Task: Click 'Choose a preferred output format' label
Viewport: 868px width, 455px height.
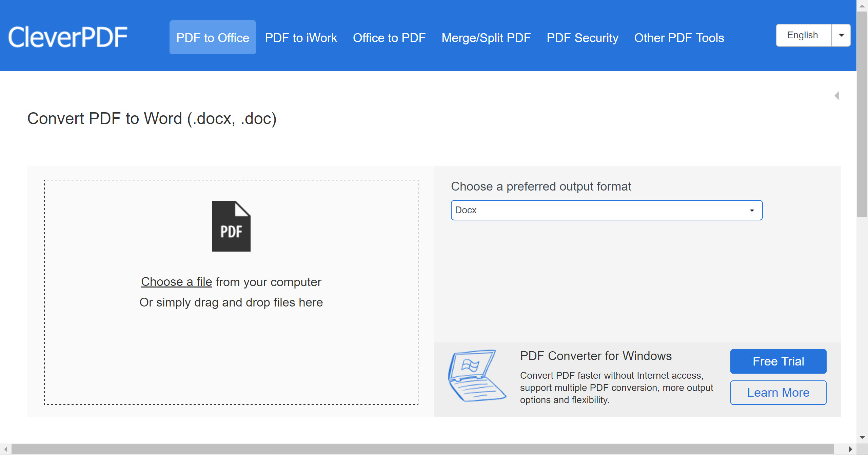Action: 541,186
